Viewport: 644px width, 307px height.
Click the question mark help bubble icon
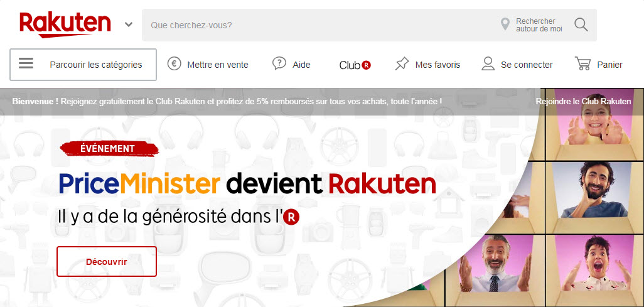(279, 64)
